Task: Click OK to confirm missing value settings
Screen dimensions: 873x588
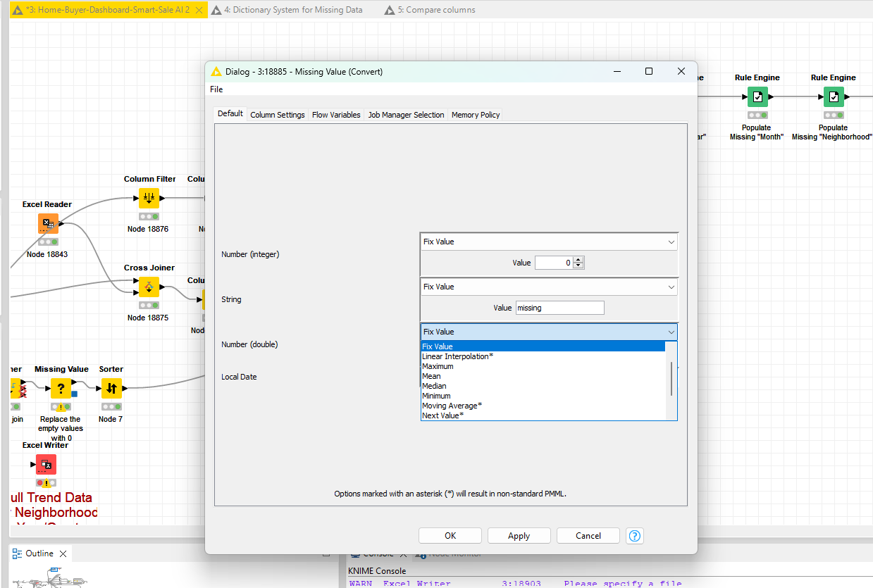Action: pos(450,536)
